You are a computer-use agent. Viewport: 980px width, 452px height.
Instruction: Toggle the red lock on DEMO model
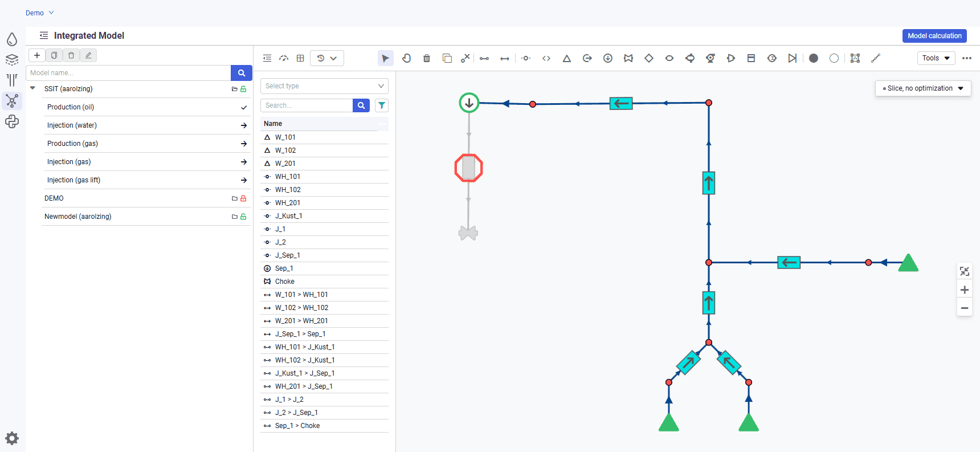pyautogui.click(x=243, y=198)
